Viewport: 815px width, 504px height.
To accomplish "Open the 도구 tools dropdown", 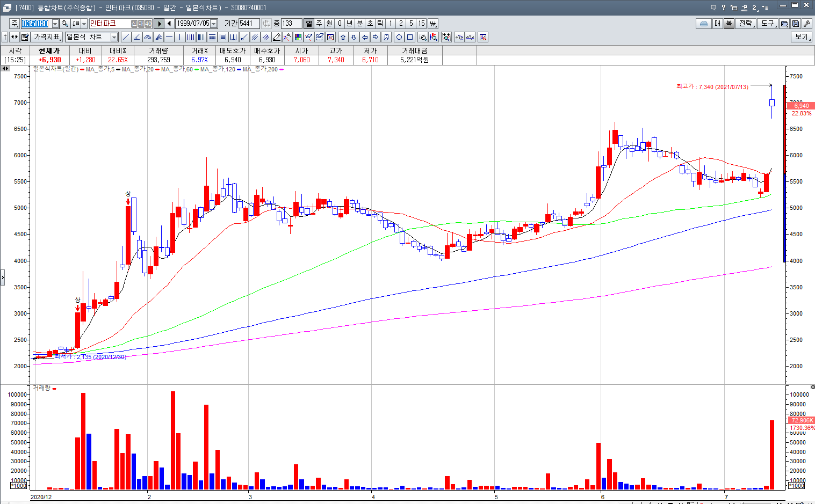I will click(768, 24).
